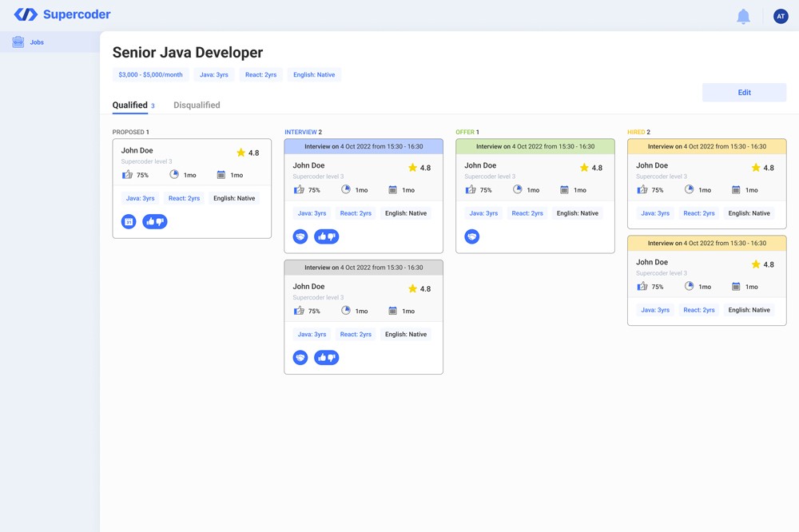Image resolution: width=799 pixels, height=532 pixels.
Task: Open the notifications bell
Action: click(x=743, y=14)
